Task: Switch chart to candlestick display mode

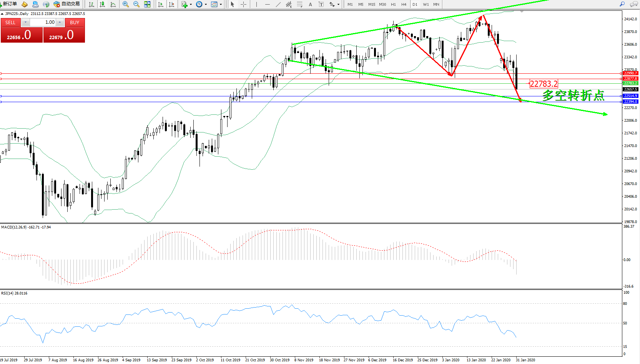Action: (102, 4)
